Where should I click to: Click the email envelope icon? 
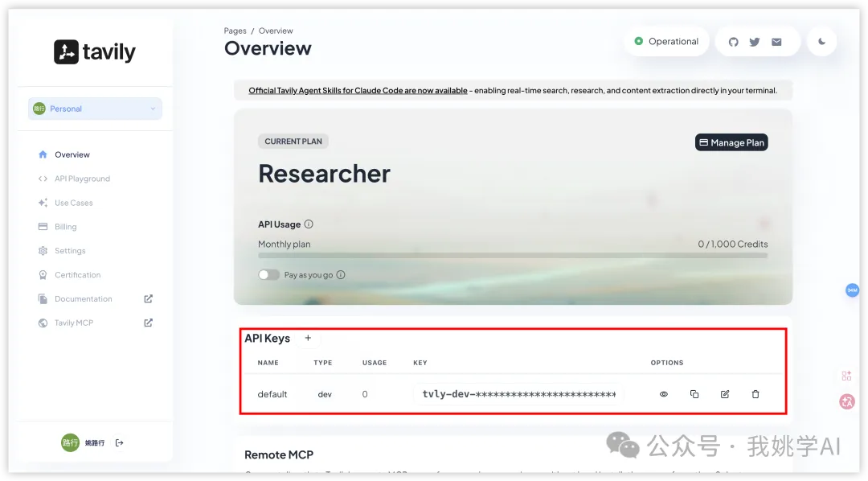776,42
